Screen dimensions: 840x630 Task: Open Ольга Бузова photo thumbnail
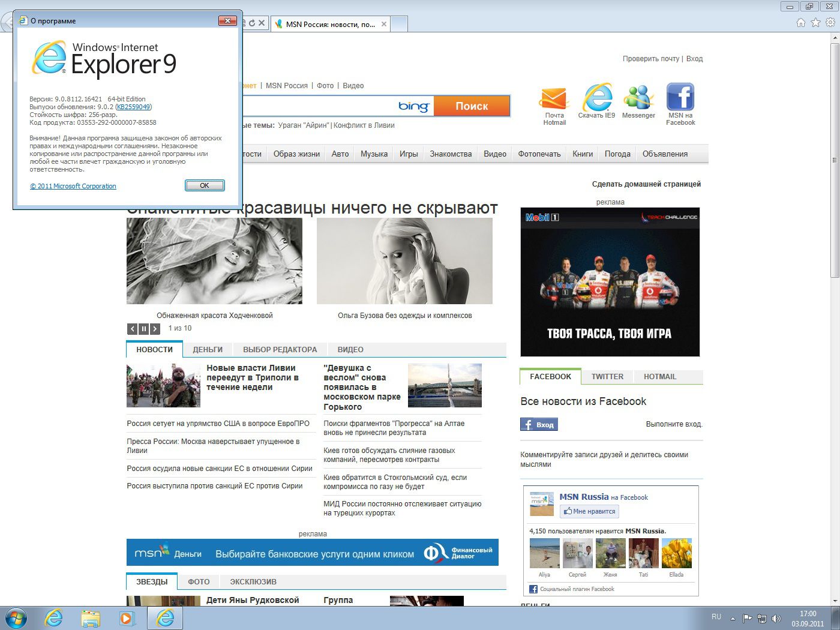click(x=404, y=261)
